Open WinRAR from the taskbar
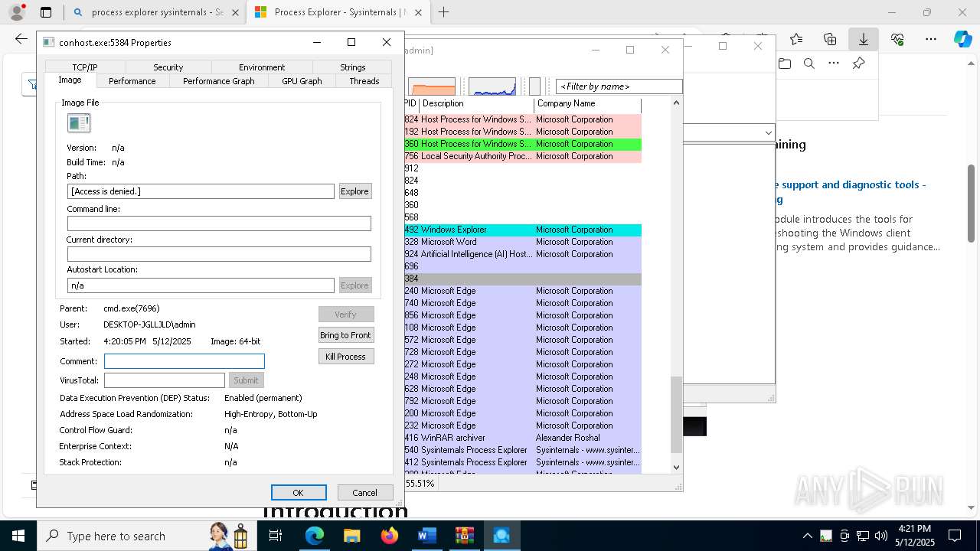980x551 pixels. (x=464, y=536)
